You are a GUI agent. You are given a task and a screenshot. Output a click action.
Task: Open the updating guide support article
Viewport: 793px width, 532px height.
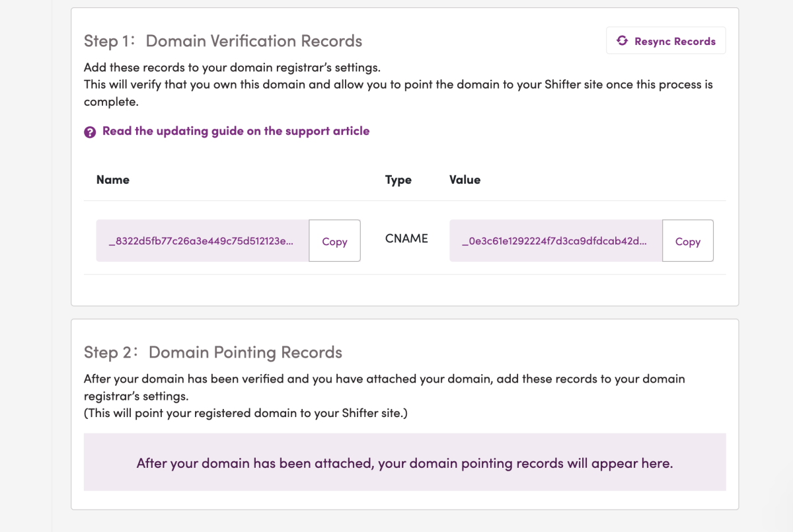point(235,131)
